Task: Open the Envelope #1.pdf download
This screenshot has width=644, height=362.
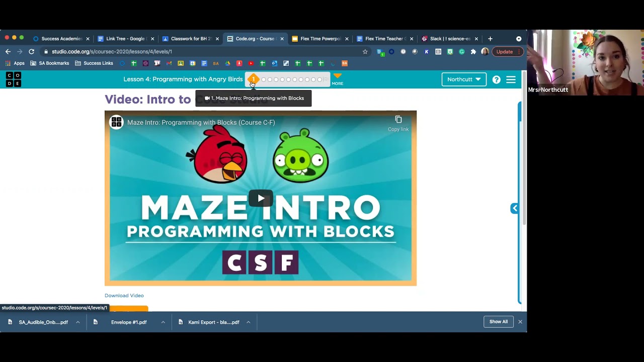Action: tap(124, 322)
